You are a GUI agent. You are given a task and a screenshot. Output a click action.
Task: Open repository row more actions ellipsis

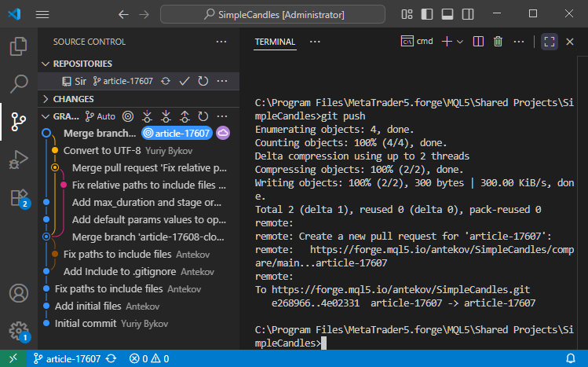[222, 81]
